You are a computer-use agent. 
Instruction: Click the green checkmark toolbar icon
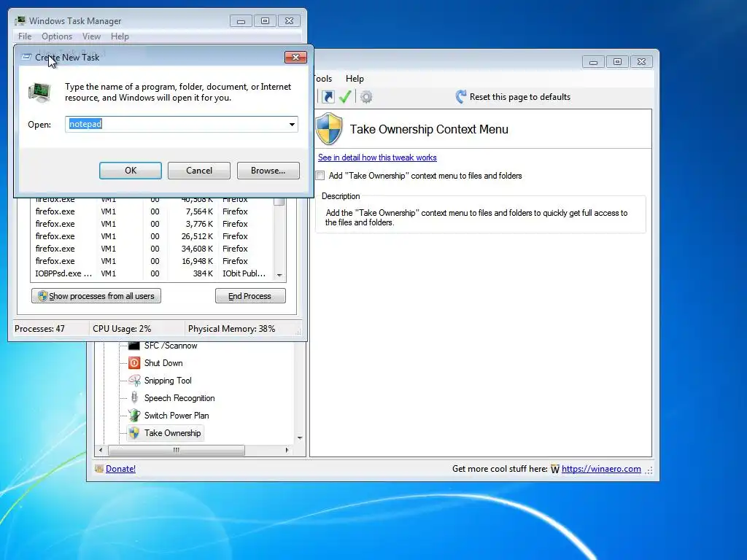tap(345, 97)
